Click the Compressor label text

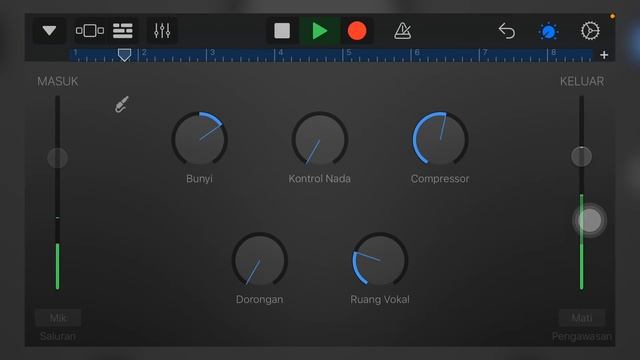pos(440,179)
